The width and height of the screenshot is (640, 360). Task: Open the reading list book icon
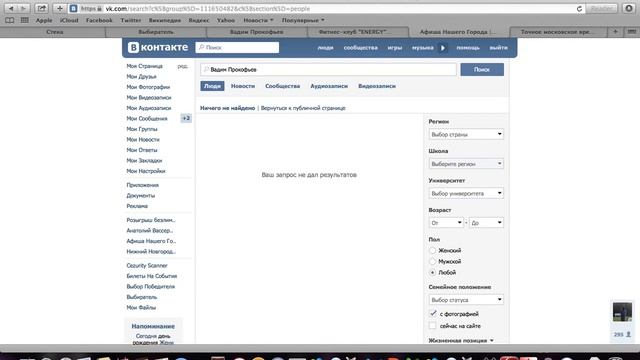pos(10,20)
